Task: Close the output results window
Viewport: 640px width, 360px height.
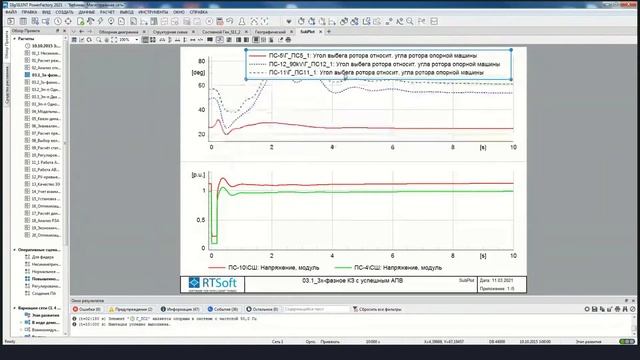Action: coord(633,301)
